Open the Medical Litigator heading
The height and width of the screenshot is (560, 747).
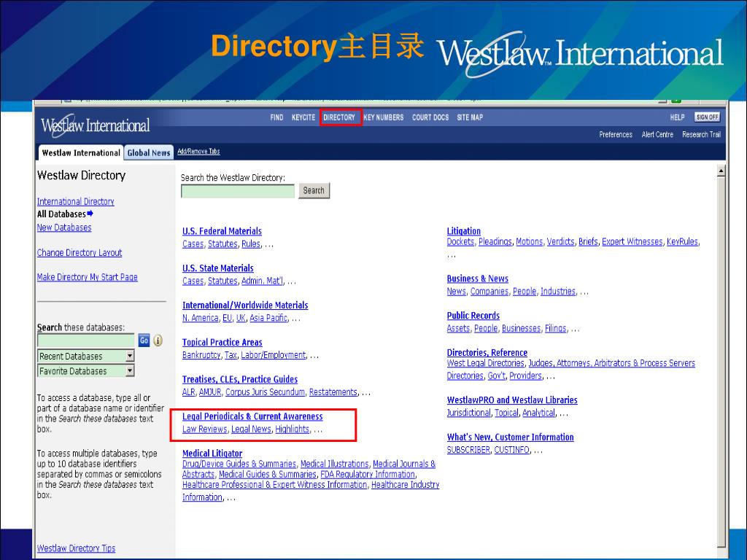[x=212, y=454]
